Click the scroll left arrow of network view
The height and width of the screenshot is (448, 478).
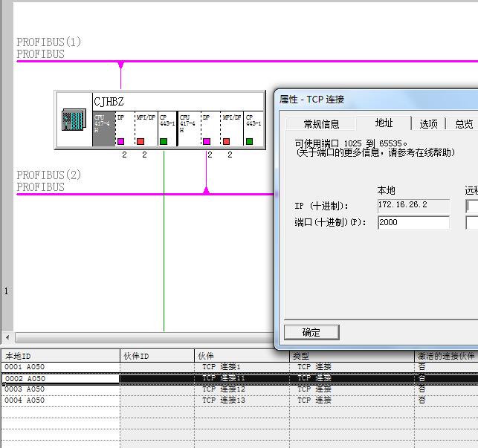coord(7,337)
